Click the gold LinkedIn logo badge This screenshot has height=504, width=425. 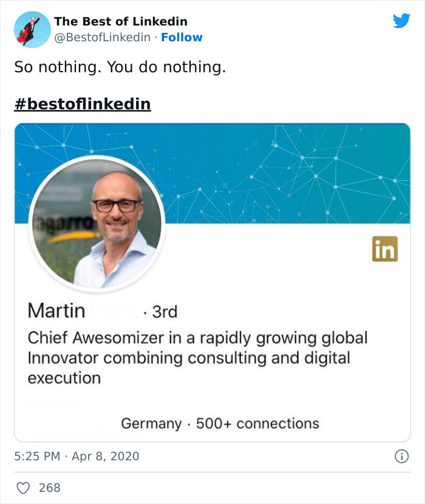[x=384, y=249]
